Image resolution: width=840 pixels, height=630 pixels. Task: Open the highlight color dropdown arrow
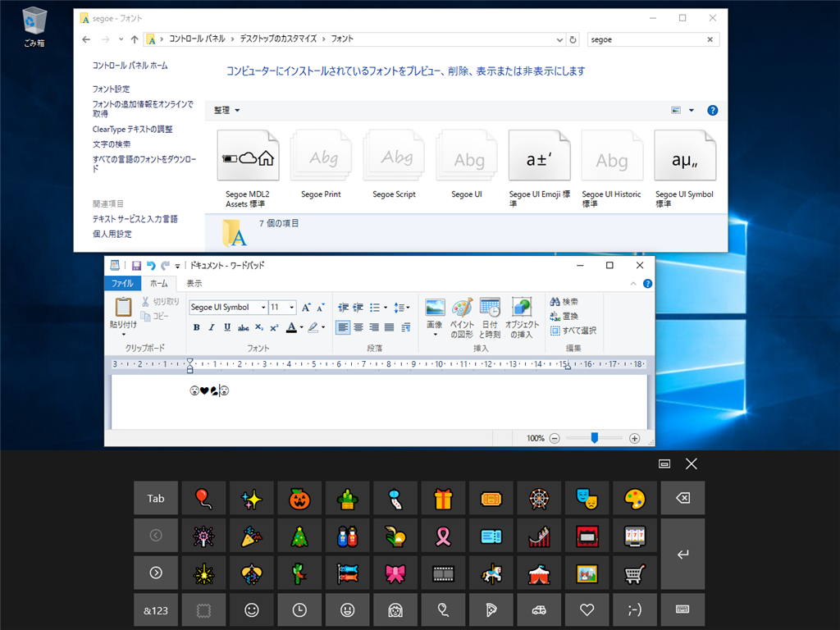point(323,327)
